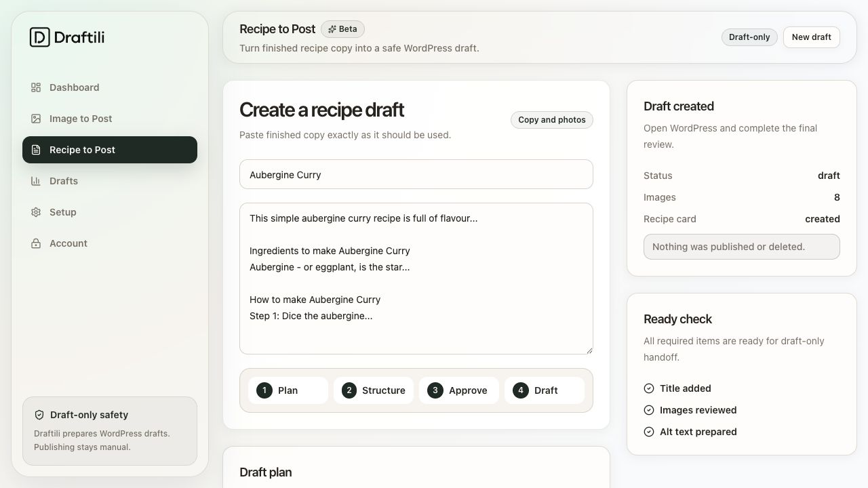Open the Drafts section
This screenshot has width=868, height=488.
(110, 181)
